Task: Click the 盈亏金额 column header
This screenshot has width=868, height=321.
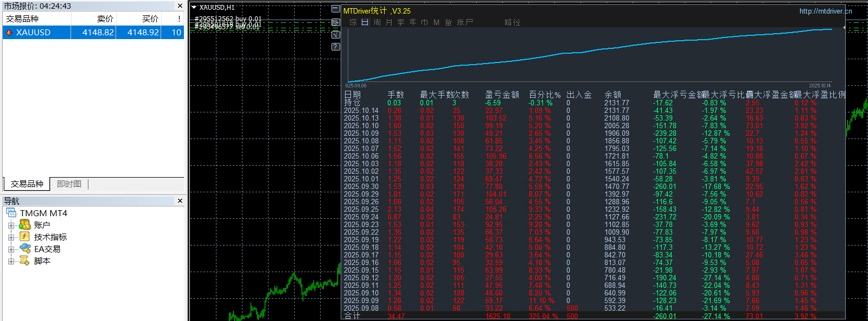Action: [x=502, y=95]
